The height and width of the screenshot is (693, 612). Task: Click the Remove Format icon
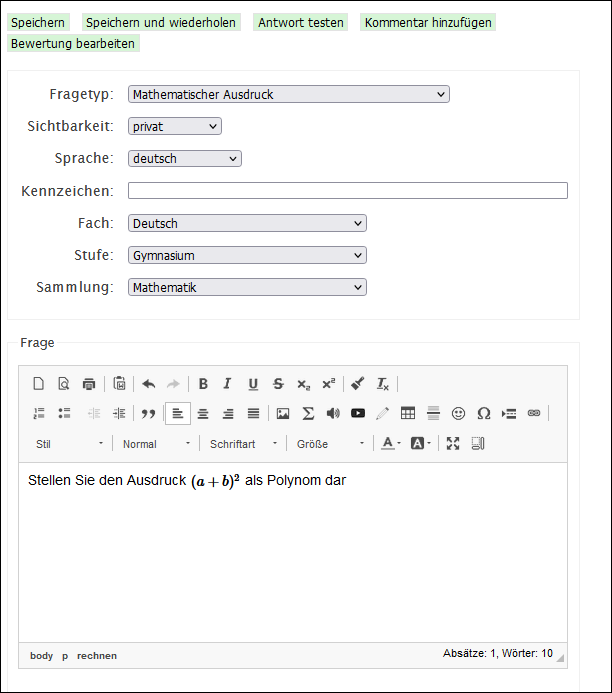[x=383, y=384]
